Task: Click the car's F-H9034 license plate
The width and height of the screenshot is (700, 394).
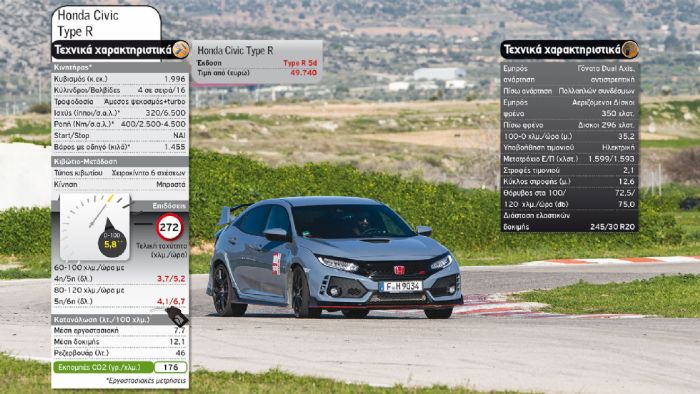Action: (400, 286)
